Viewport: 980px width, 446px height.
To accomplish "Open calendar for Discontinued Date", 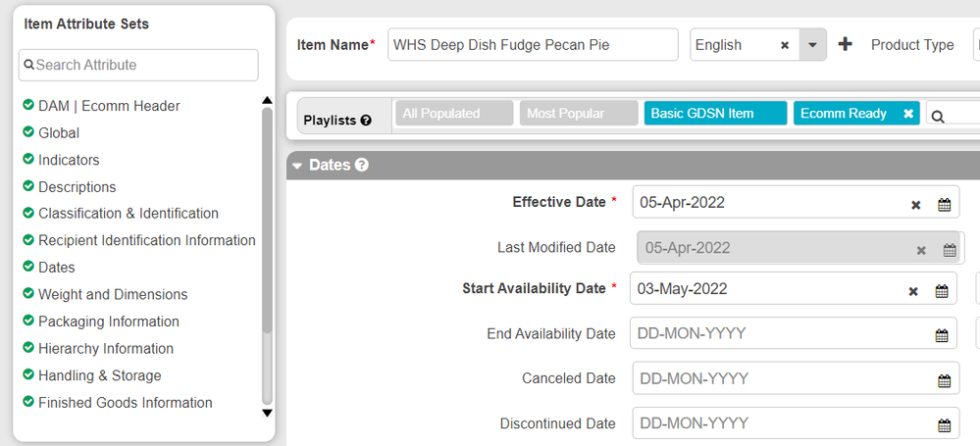I will tap(945, 426).
